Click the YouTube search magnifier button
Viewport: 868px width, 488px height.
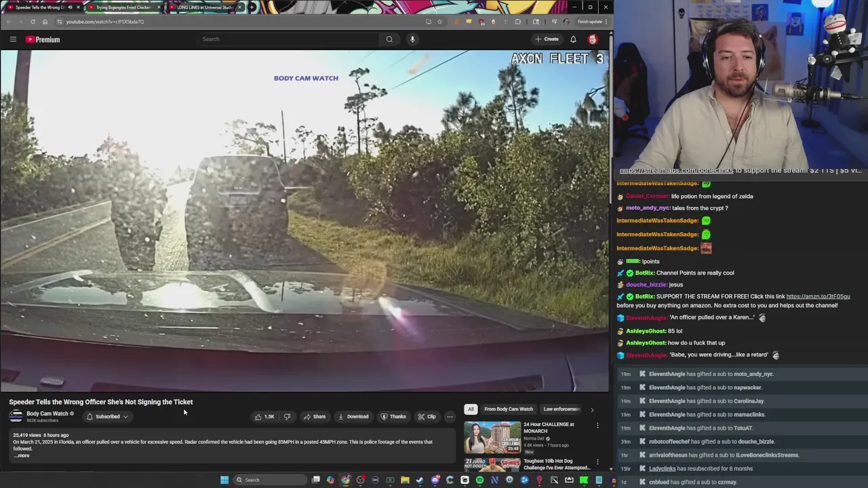click(389, 39)
